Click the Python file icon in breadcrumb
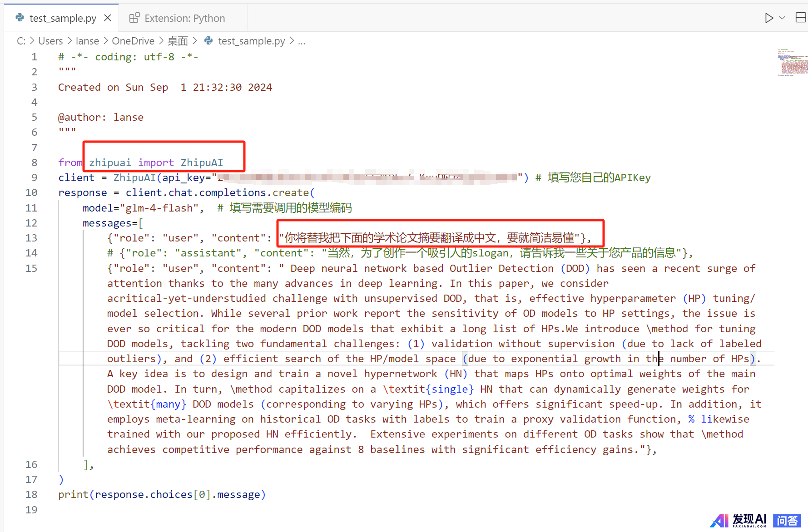Screen dimensions: 808x532 click(x=208, y=41)
